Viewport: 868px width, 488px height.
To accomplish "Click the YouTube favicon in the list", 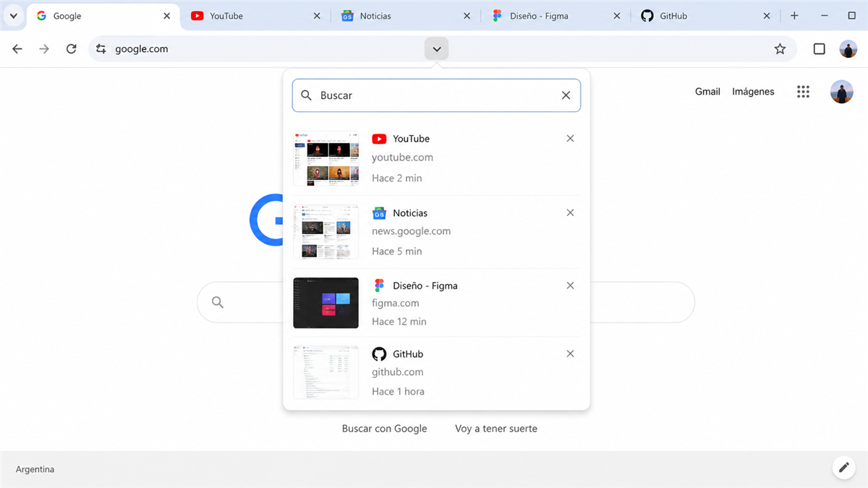I will (379, 139).
